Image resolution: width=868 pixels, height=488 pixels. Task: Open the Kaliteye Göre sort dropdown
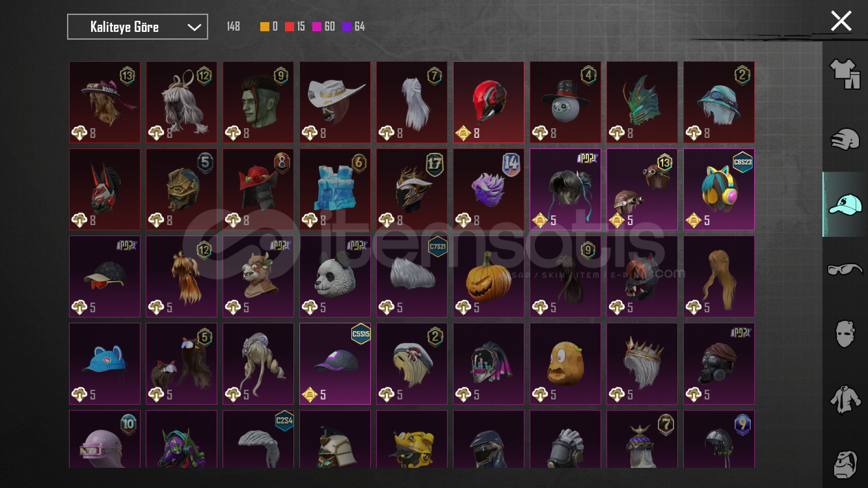click(x=137, y=27)
